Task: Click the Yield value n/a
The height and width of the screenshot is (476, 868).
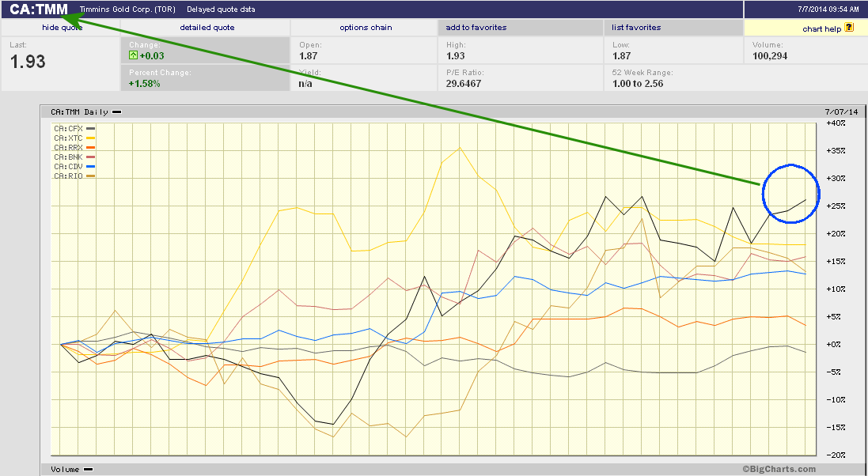Action: 305,84
